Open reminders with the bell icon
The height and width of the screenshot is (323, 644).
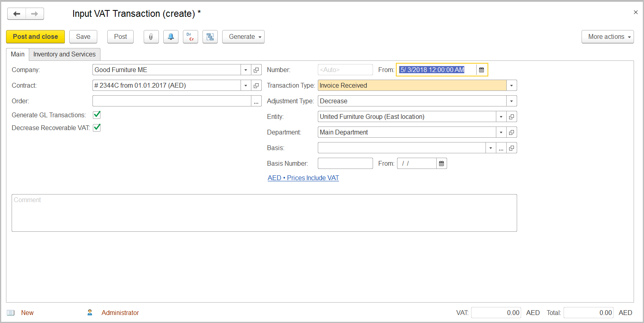(x=171, y=37)
